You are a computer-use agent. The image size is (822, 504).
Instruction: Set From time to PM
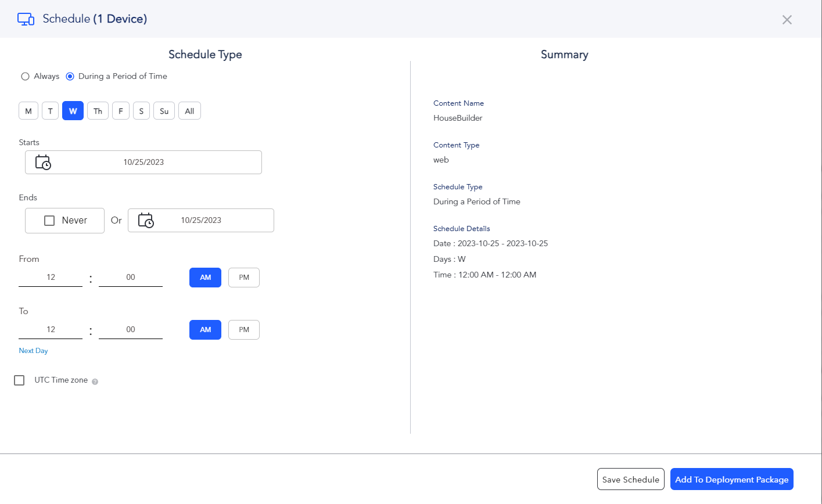pos(244,278)
